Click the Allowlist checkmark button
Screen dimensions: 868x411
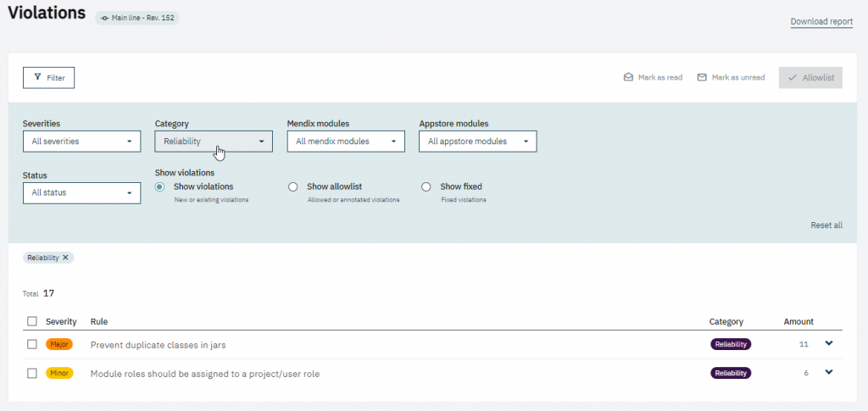810,78
